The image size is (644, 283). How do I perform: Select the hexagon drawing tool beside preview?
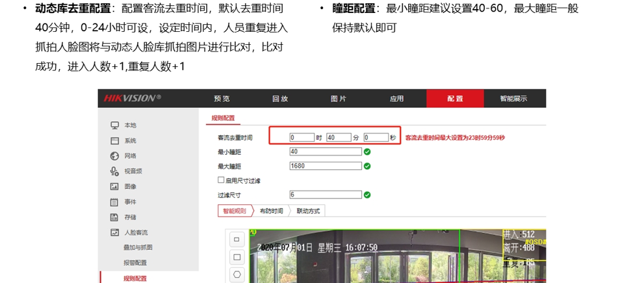(x=237, y=275)
